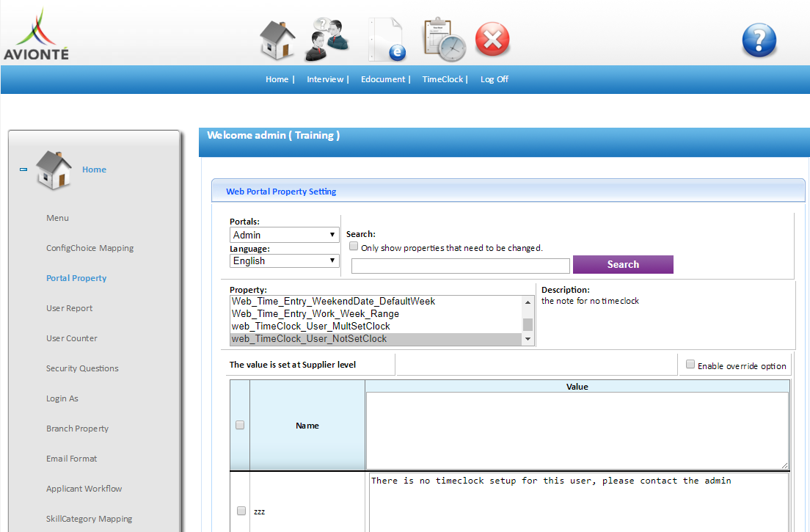Open the Language dropdown showing English

[x=284, y=260]
